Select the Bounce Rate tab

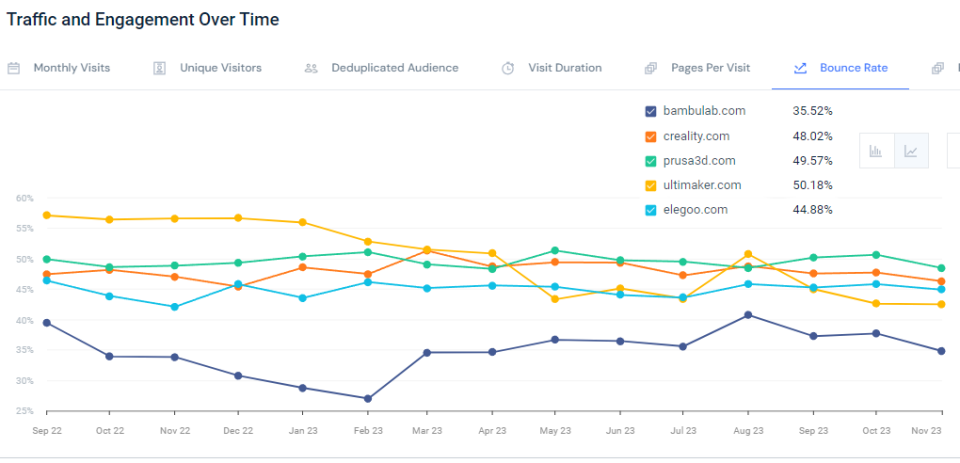[853, 68]
